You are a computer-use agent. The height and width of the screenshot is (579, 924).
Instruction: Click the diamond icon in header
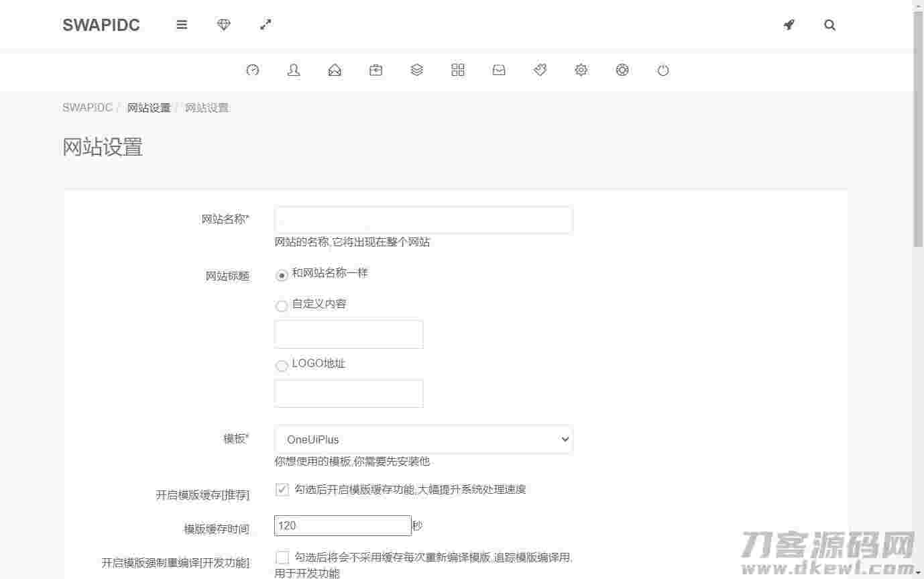(224, 25)
